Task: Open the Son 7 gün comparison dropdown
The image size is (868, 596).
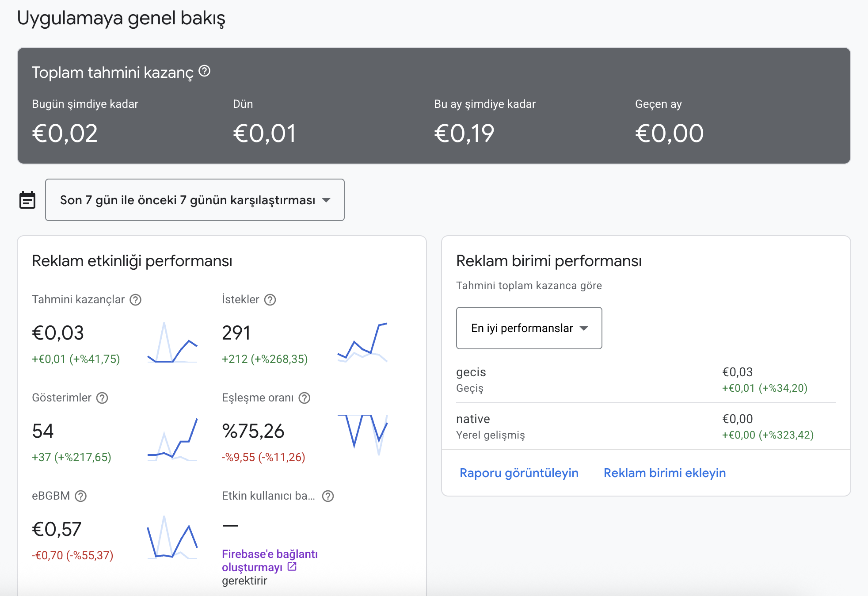Action: 195,200
